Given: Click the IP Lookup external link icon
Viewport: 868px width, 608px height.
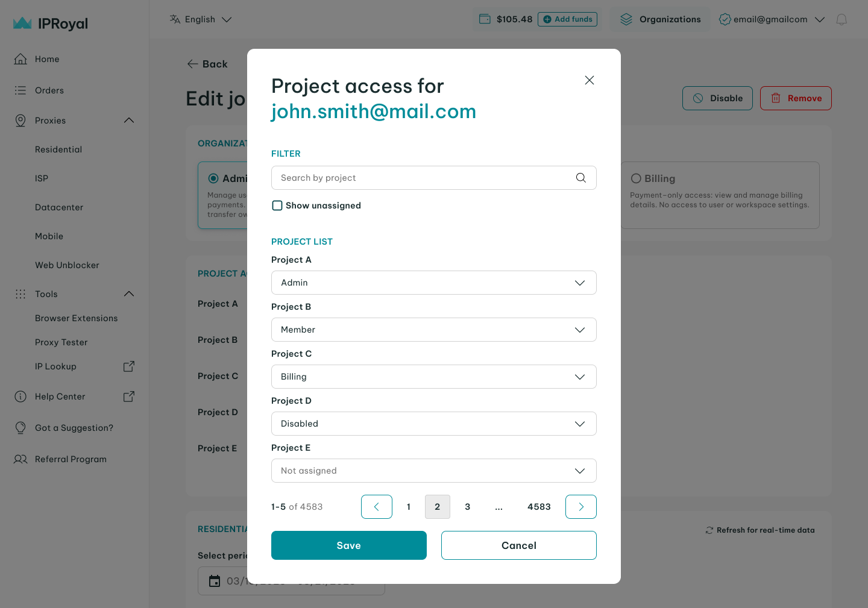Looking at the screenshot, I should pos(129,366).
